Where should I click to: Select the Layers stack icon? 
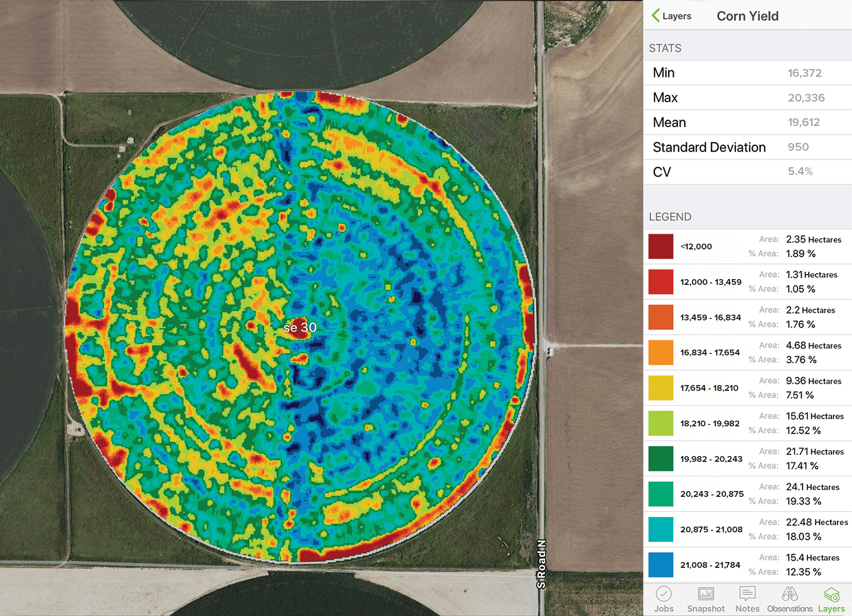click(831, 594)
